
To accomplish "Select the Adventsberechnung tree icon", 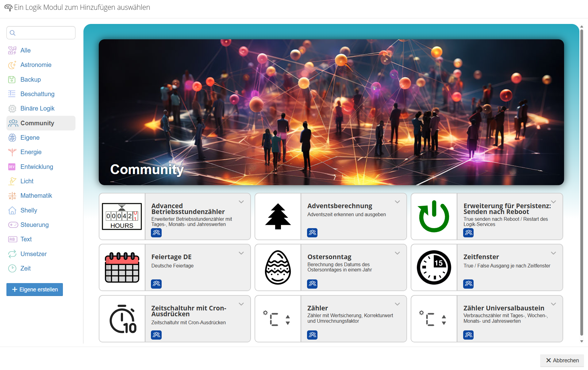I will [278, 216].
